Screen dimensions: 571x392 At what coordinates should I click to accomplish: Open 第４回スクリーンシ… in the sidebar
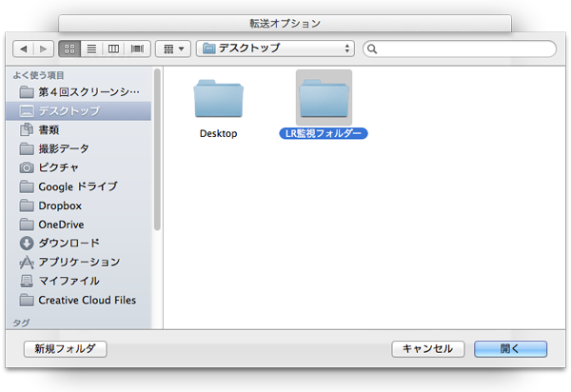tap(88, 92)
